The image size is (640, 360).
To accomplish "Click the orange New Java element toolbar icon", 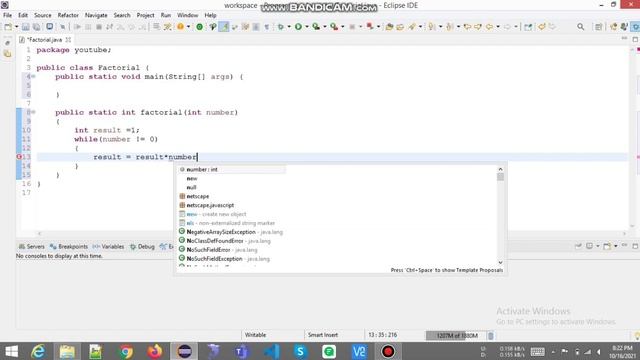I will pyautogui.click(x=180, y=27).
